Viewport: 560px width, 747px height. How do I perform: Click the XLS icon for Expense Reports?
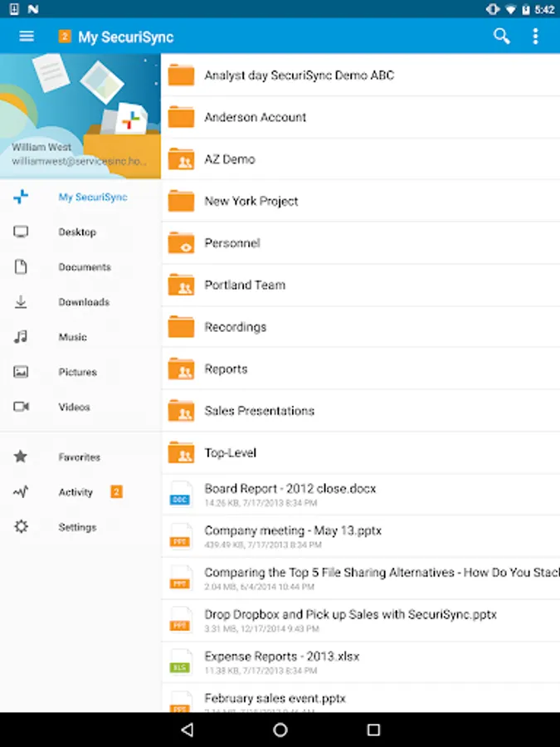click(181, 662)
